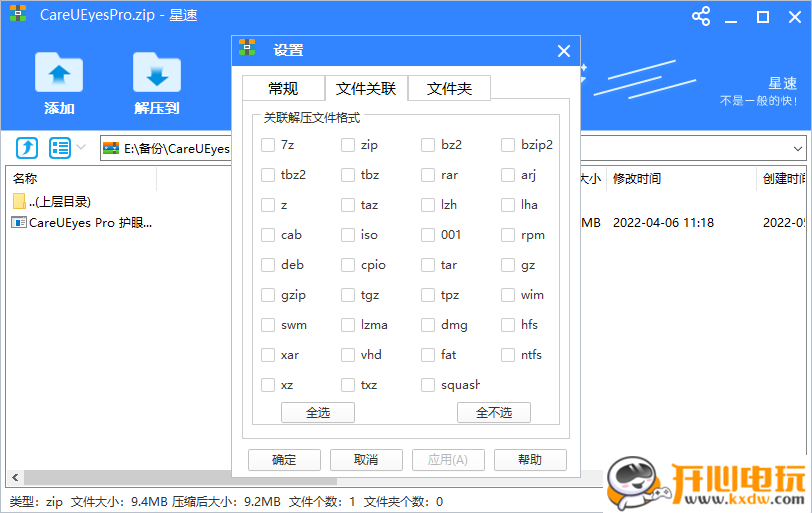Select the CareUEyes Pro 护眼 file row
The width and height of the screenshot is (812, 513).
82,223
